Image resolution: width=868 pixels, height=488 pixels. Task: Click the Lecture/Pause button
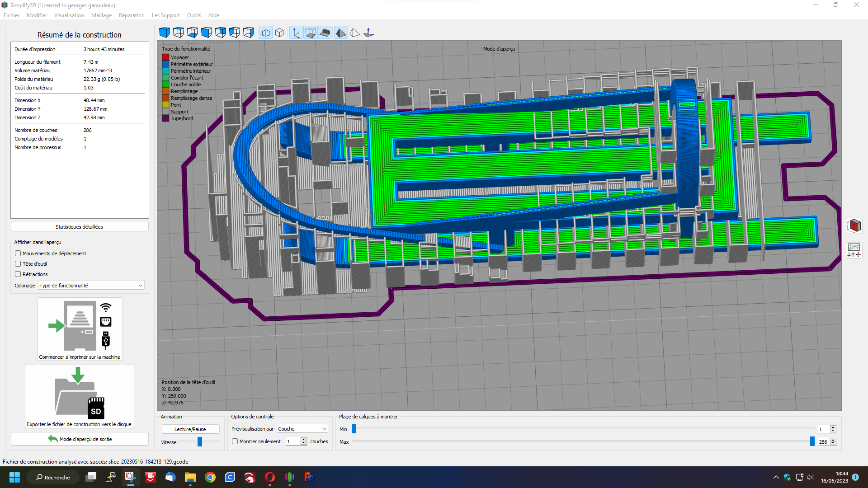(190, 429)
